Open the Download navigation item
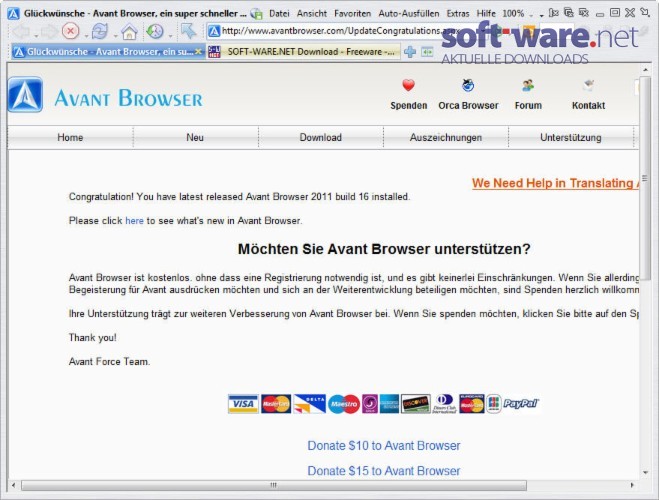Image resolution: width=659 pixels, height=500 pixels. (320, 137)
